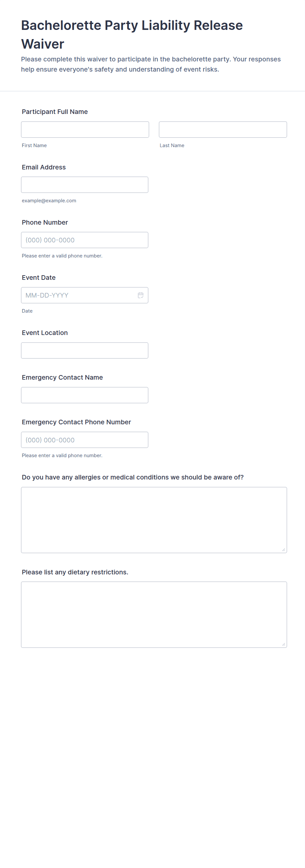Click the "Emergency Contact Name" label
Screen dimensions: 305x868
tap(62, 377)
